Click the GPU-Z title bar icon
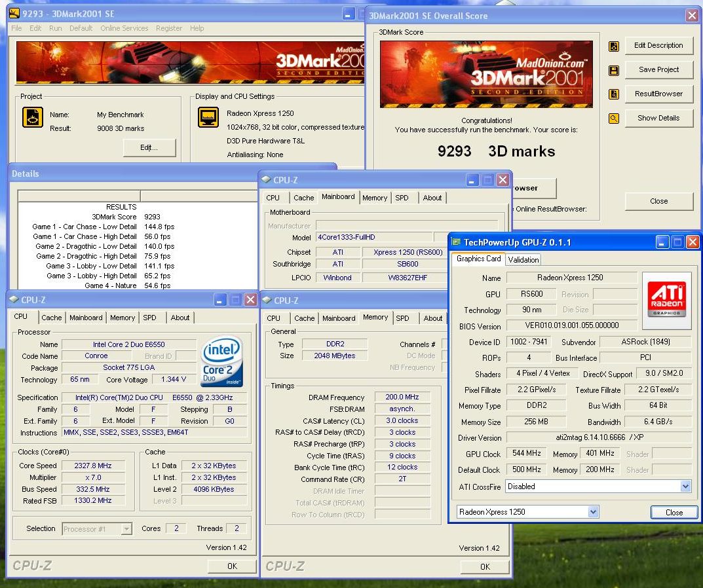The image size is (703, 588). (x=457, y=242)
